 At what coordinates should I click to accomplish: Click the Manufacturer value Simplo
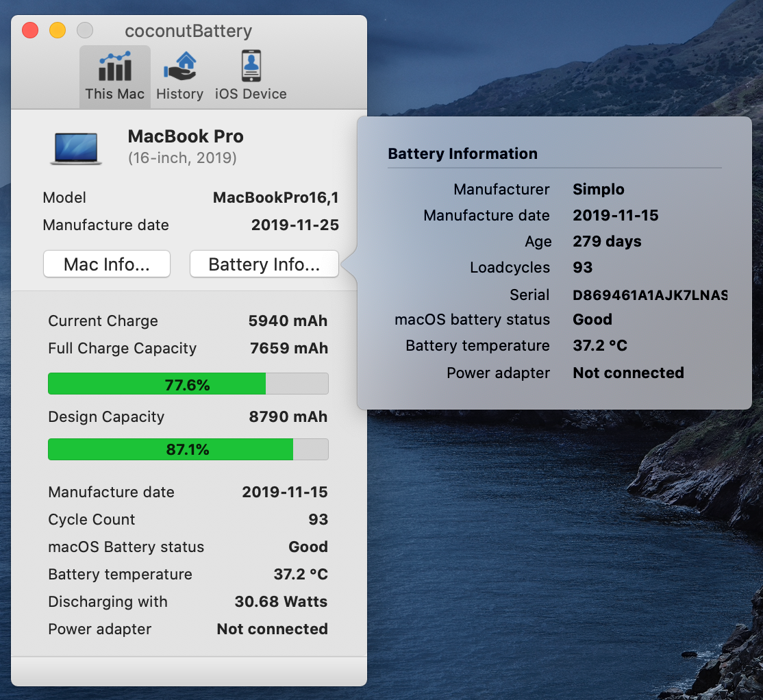coord(598,189)
